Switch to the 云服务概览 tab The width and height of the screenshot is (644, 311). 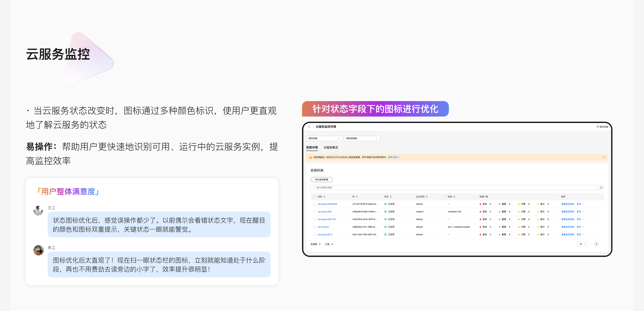pos(331,147)
